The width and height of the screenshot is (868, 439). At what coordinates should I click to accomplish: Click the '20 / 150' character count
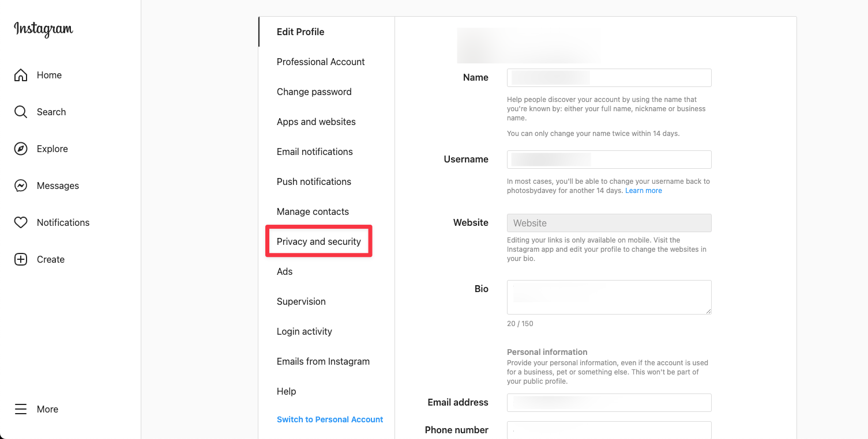pyautogui.click(x=520, y=324)
